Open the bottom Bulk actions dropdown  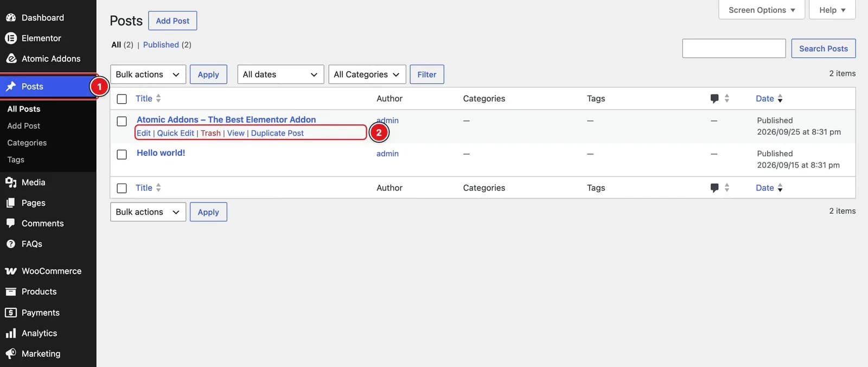(x=148, y=212)
